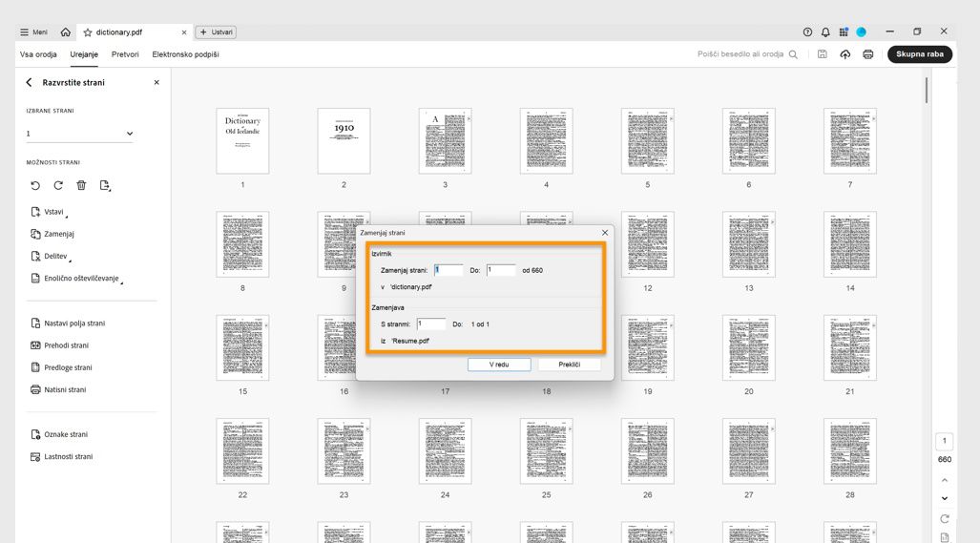
Task: Select page 7 thumbnail
Action: coord(850,140)
